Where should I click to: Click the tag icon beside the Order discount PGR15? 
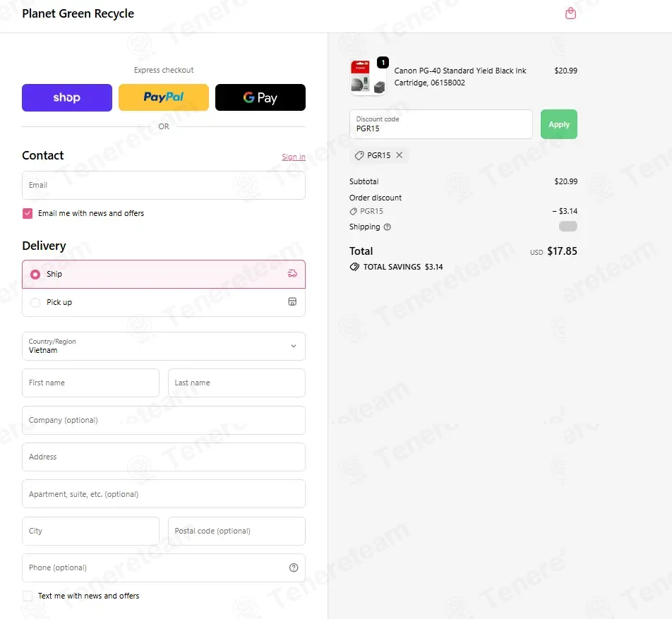pyautogui.click(x=353, y=211)
